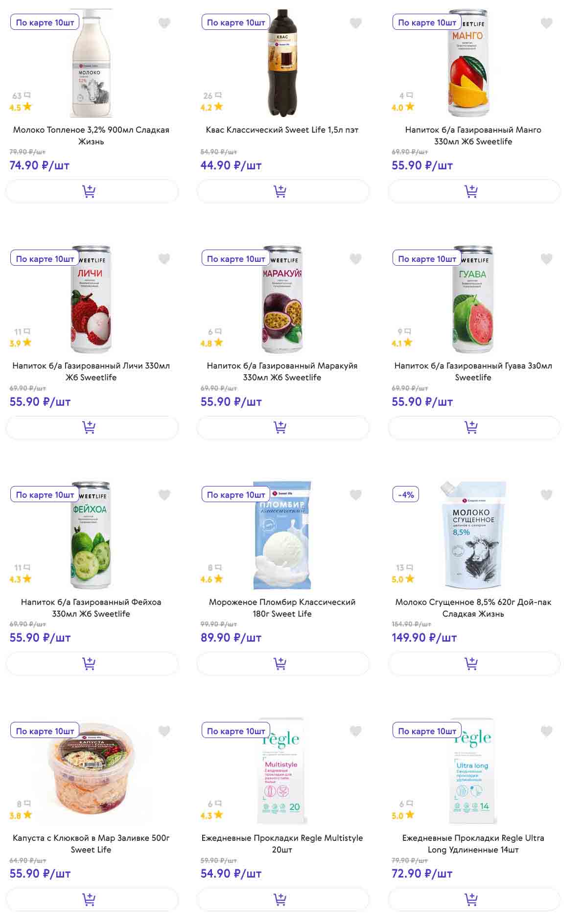Viewport: 582px width, 924px height.
Task: Mark Капуста с Клюквой as favorite
Action: click(x=164, y=731)
